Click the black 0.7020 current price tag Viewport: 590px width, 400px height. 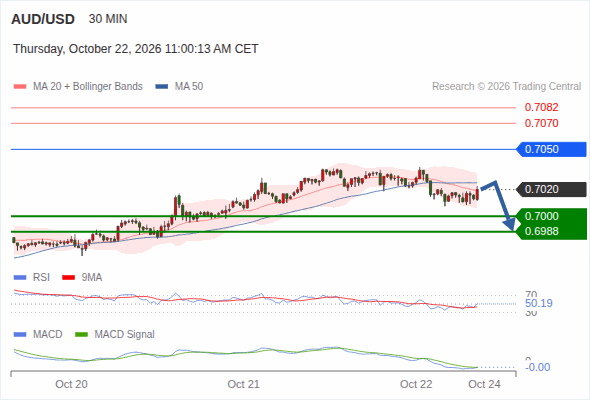(x=552, y=189)
